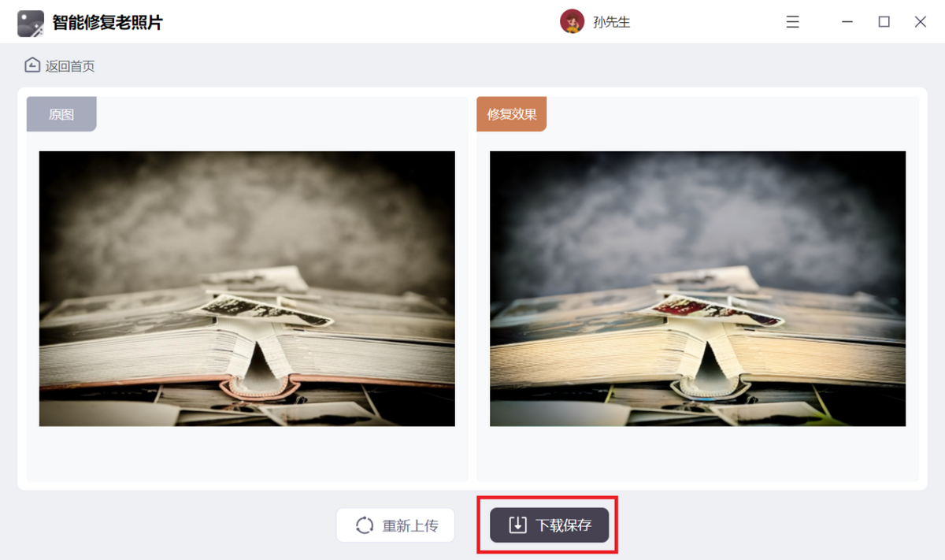Image resolution: width=945 pixels, height=560 pixels.
Task: Click the download arrow icon
Action: 517,525
